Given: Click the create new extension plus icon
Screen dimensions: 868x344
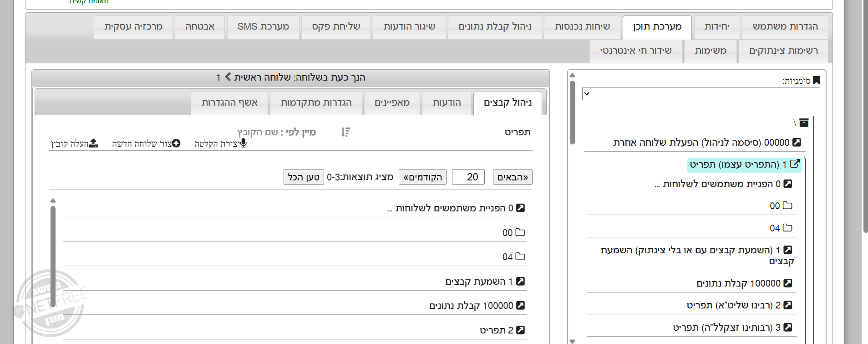Looking at the screenshot, I should point(176,144).
